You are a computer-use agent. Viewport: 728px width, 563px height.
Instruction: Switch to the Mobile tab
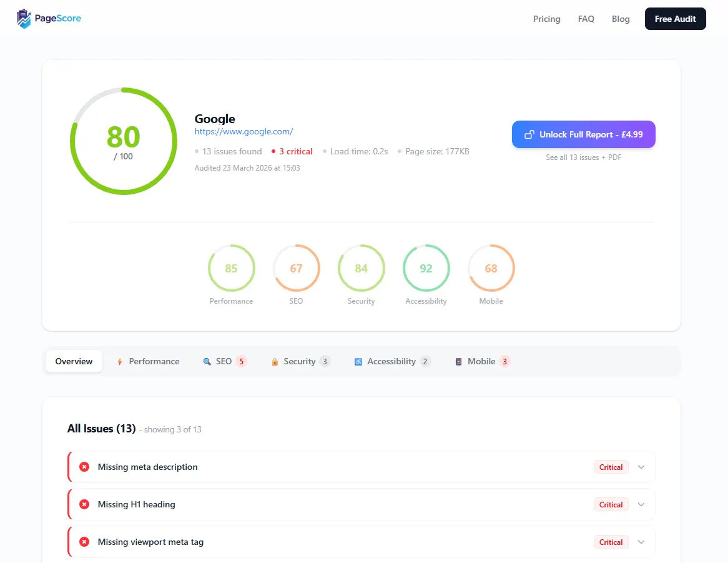[x=483, y=361]
